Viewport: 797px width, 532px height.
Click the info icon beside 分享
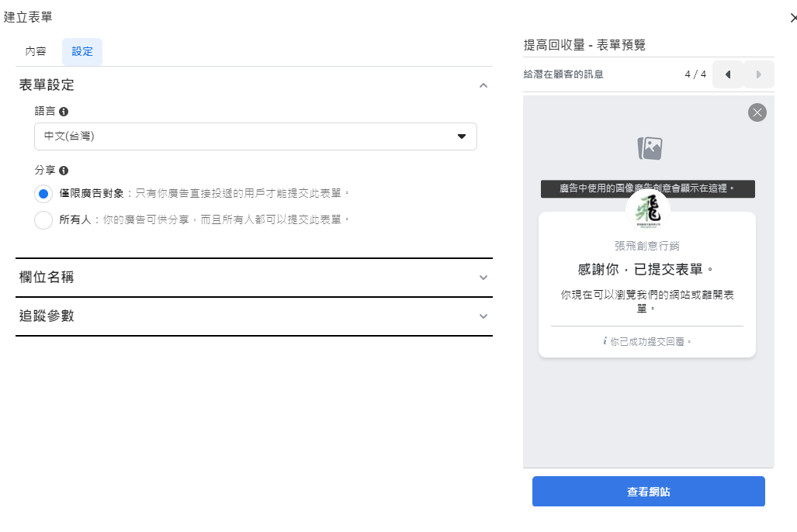click(x=64, y=170)
